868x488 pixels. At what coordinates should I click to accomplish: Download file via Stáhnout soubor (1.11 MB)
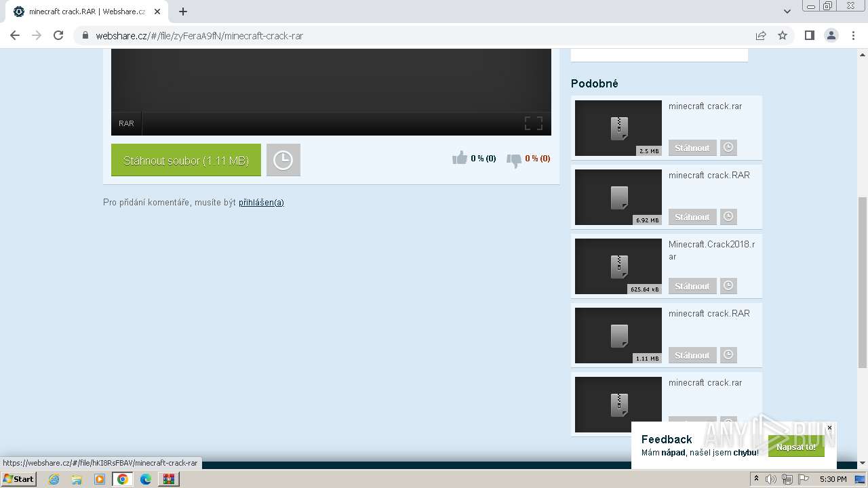click(186, 160)
